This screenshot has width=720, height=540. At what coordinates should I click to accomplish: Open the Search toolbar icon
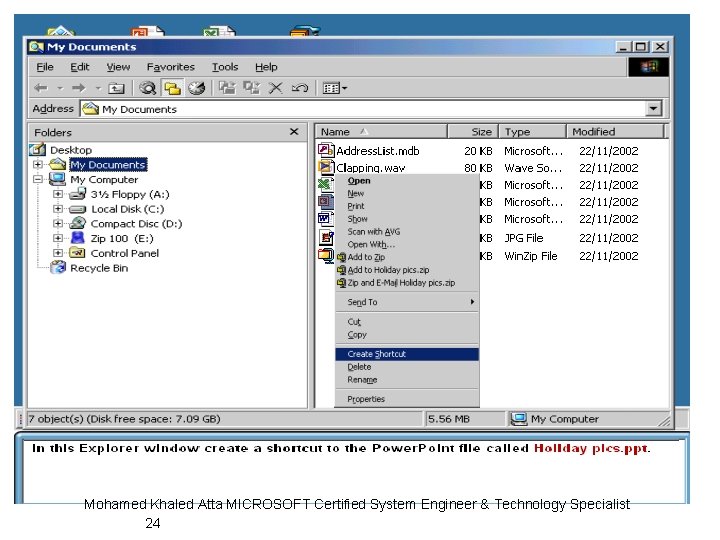(148, 88)
